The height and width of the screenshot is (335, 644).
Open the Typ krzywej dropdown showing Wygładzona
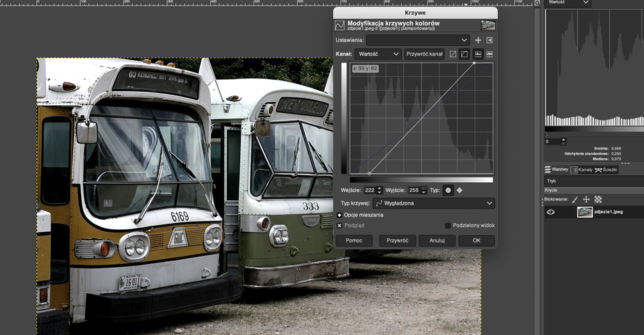pyautogui.click(x=434, y=203)
